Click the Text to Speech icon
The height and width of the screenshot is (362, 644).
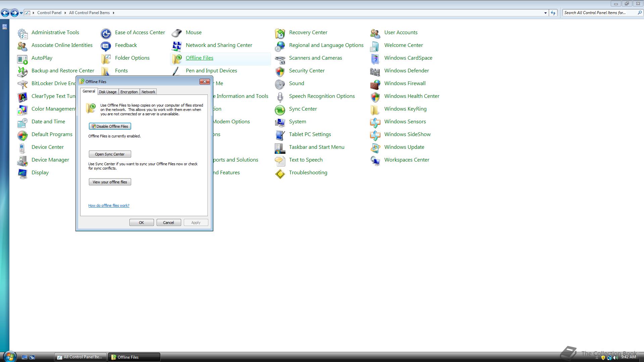click(x=280, y=161)
